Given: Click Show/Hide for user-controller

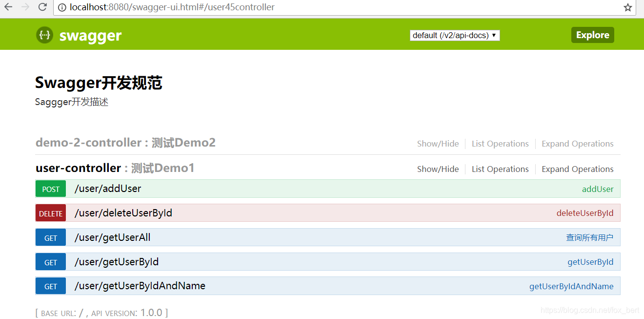Looking at the screenshot, I should click(438, 169).
